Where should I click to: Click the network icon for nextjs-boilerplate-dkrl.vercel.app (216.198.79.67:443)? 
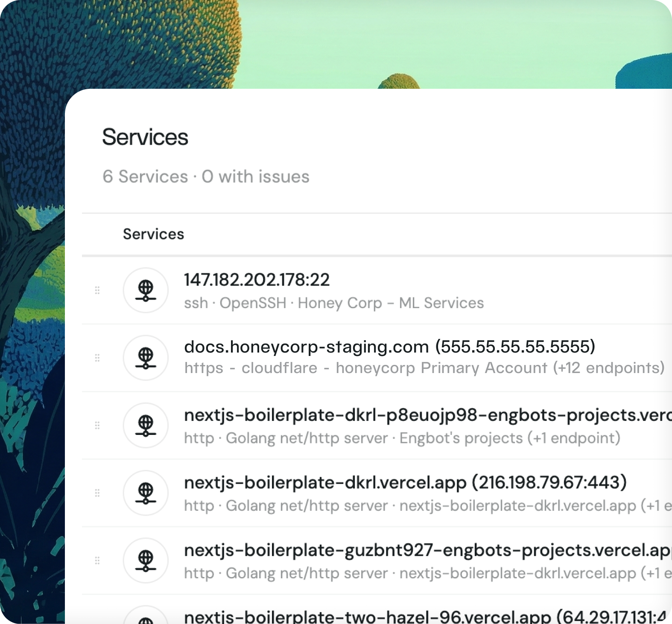pos(146,493)
